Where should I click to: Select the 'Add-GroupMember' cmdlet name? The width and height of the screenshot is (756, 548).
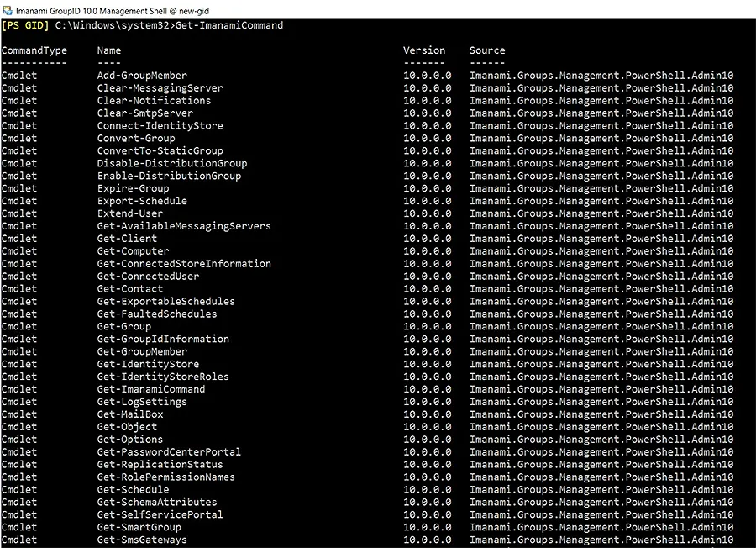[x=142, y=76]
